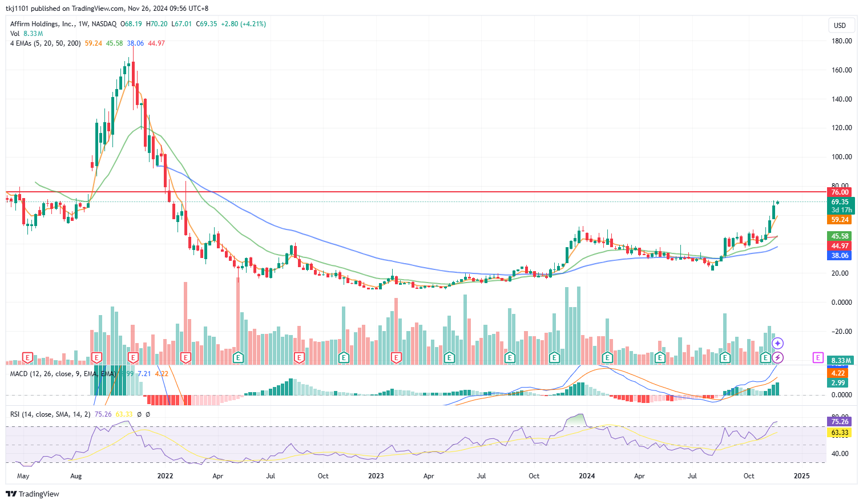Click the magenta upcoming earnings E marker
The width and height of the screenshot is (863, 504).
click(818, 358)
